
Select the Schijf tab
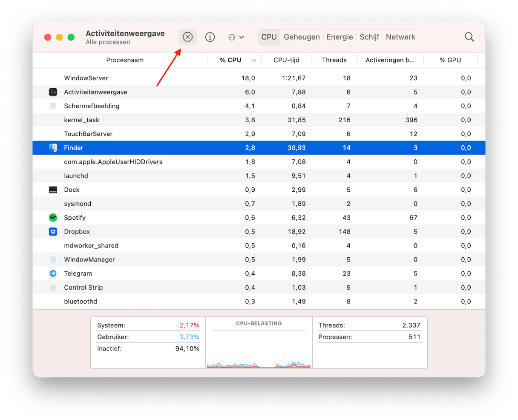tap(369, 37)
